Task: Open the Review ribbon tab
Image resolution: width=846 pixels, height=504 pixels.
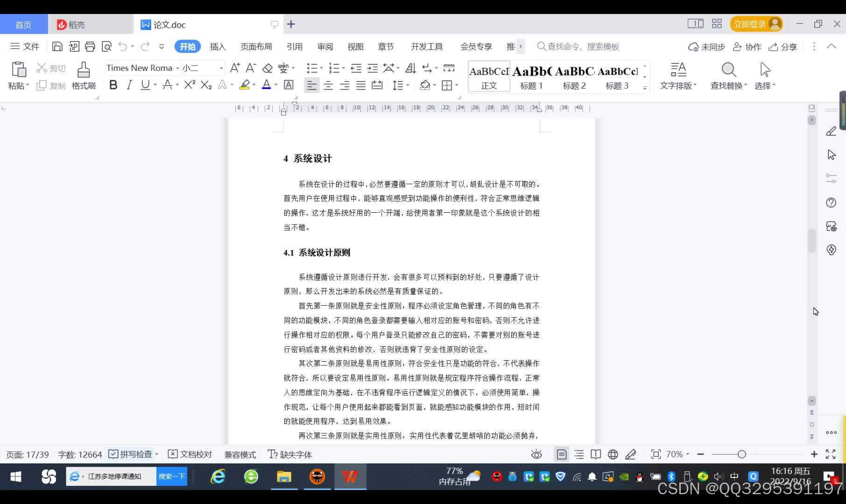Action: [x=325, y=46]
